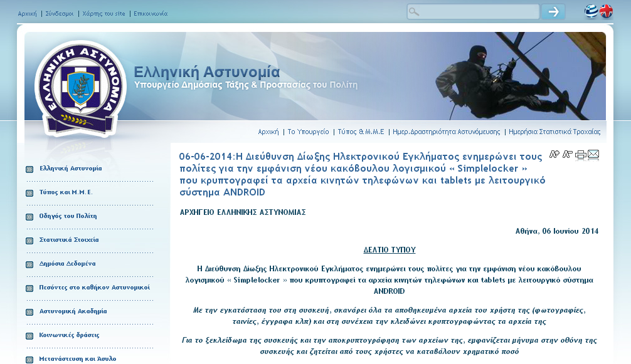This screenshot has width=631, height=364.
Task: Select Αρχική in the main menu
Action: (268, 132)
